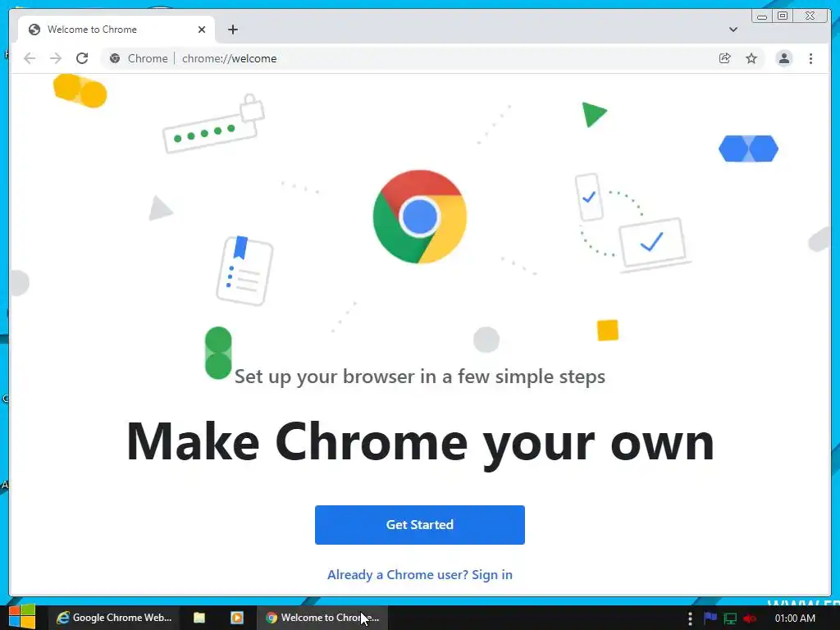This screenshot has height=630, width=840.
Task: Expand the tab search dropdown arrow
Action: click(733, 30)
